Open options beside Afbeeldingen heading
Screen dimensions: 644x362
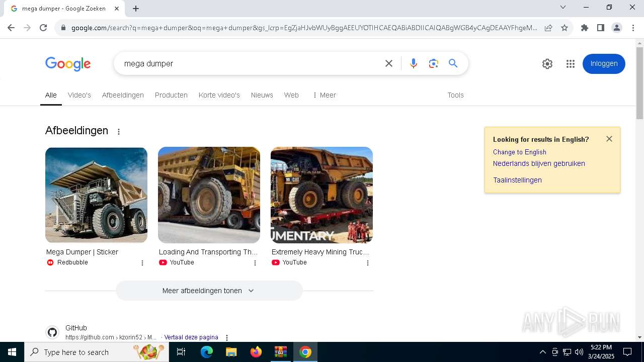[x=119, y=132]
